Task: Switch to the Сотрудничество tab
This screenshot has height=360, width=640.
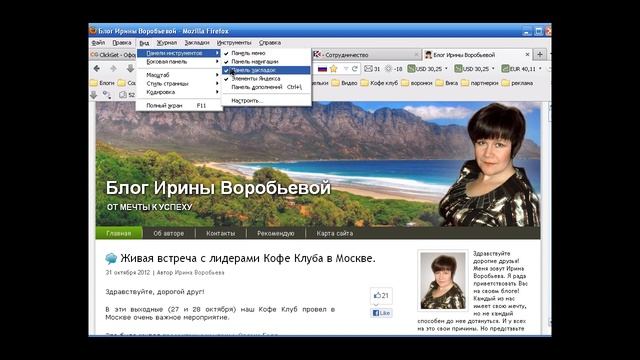Action: tap(366, 55)
